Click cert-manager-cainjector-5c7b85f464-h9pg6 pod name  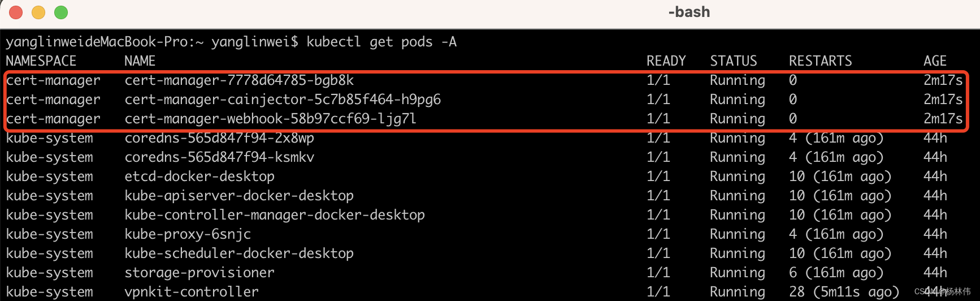click(x=283, y=100)
